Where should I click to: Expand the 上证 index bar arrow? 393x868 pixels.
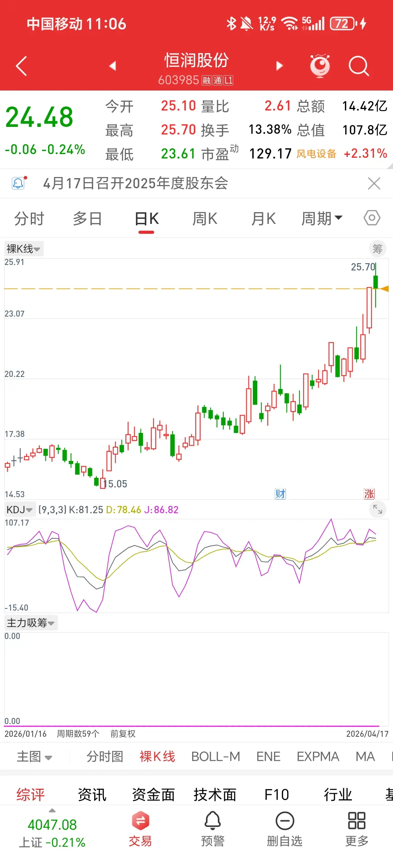point(52,811)
